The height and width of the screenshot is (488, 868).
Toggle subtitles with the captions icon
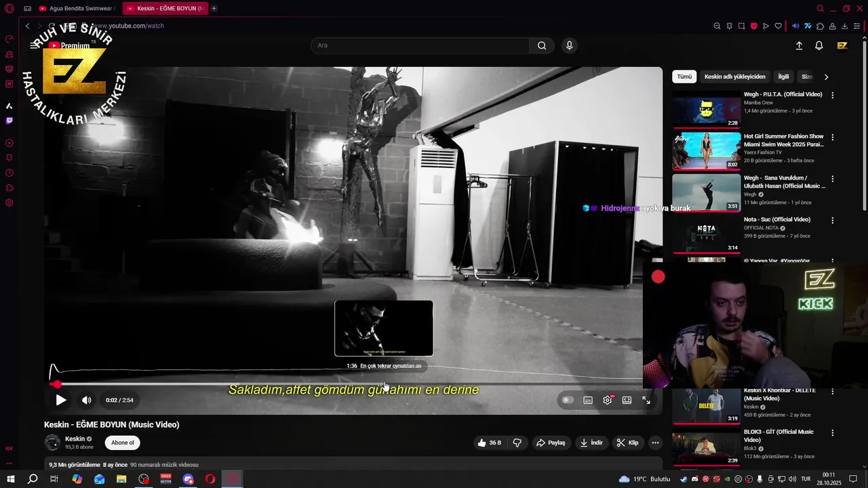(x=588, y=400)
